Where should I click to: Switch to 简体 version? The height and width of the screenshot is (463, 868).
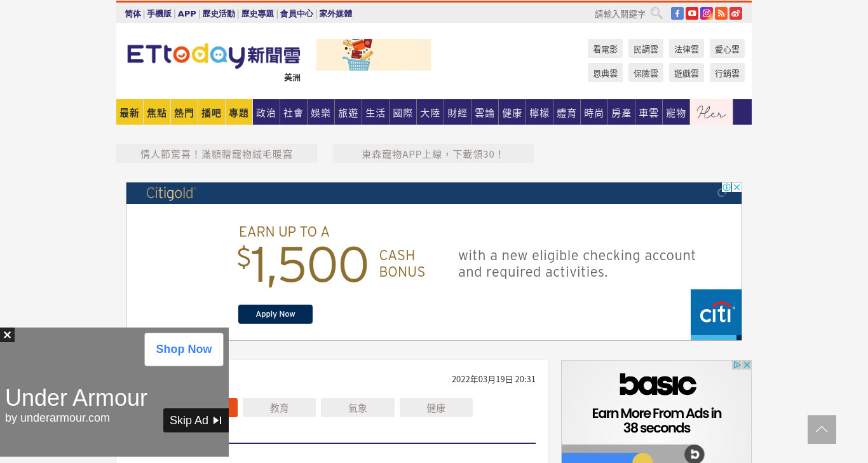click(x=133, y=14)
